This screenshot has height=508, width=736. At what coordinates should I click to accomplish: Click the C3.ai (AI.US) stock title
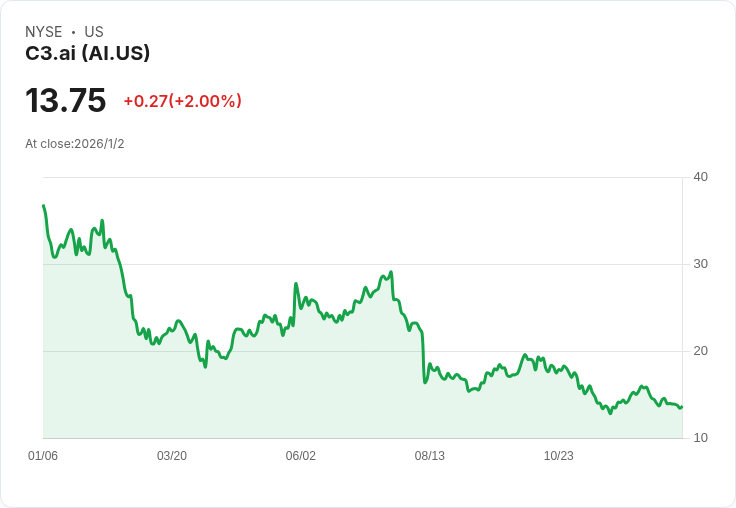tap(88, 54)
